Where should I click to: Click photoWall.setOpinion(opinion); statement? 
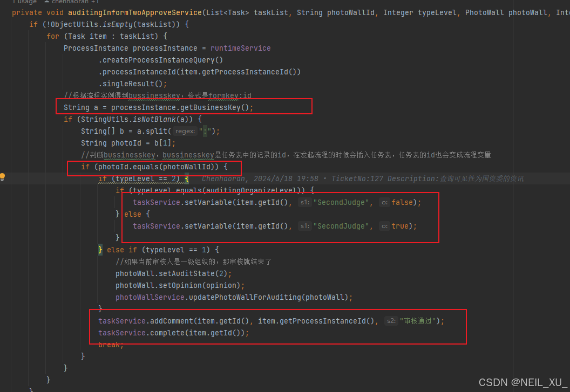click(x=180, y=286)
